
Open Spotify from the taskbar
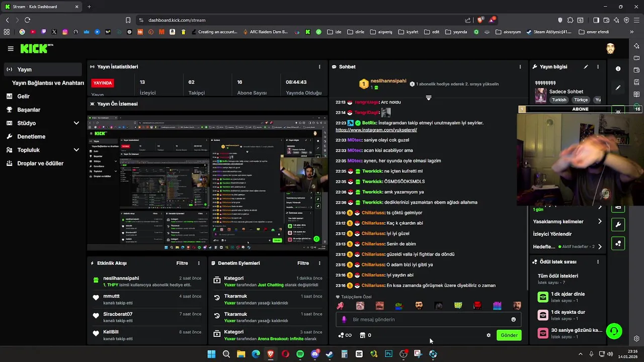click(300, 354)
